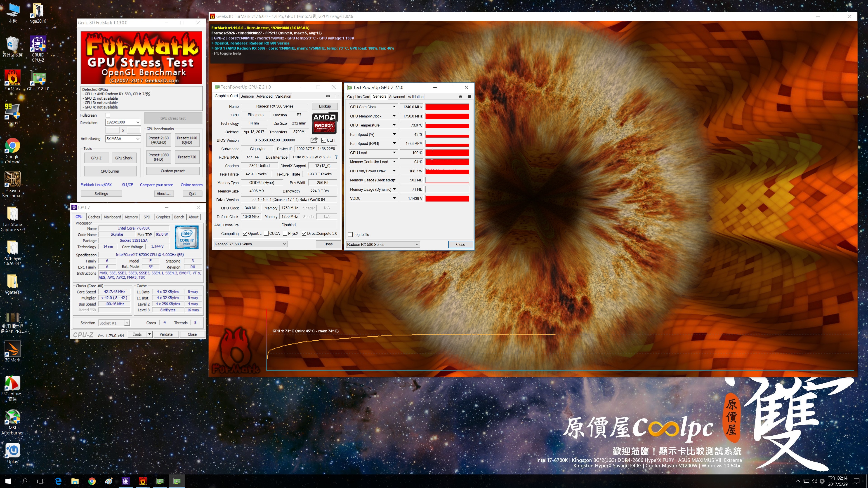Open the FurMark Resolution 1920x1080 dropdown
This screenshot has width=868, height=488.
(x=123, y=122)
